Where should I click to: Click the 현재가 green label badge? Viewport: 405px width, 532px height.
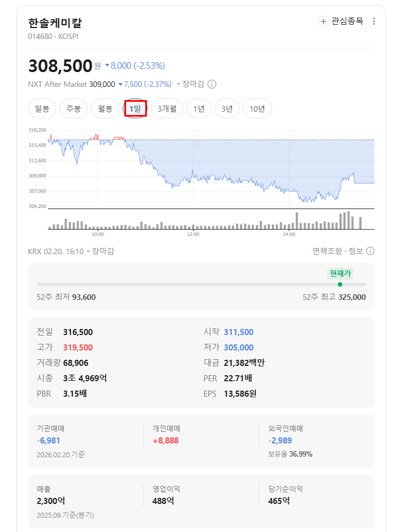click(x=340, y=273)
